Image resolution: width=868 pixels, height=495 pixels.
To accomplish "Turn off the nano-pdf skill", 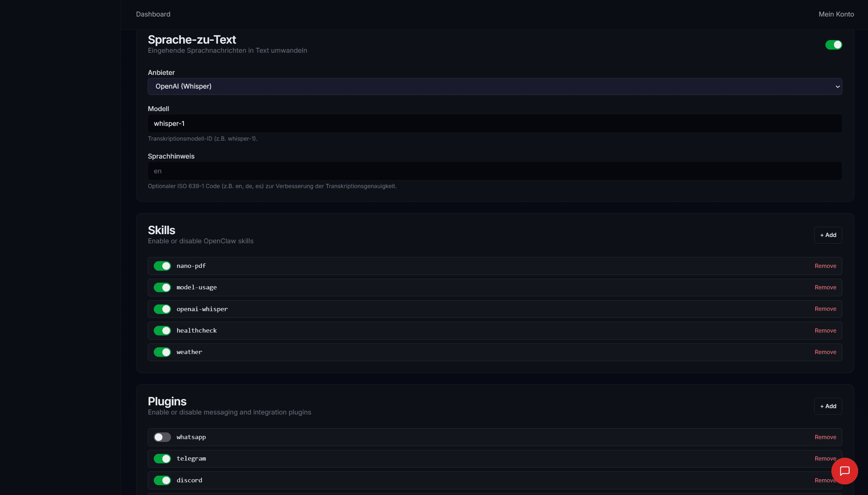I will pyautogui.click(x=162, y=266).
